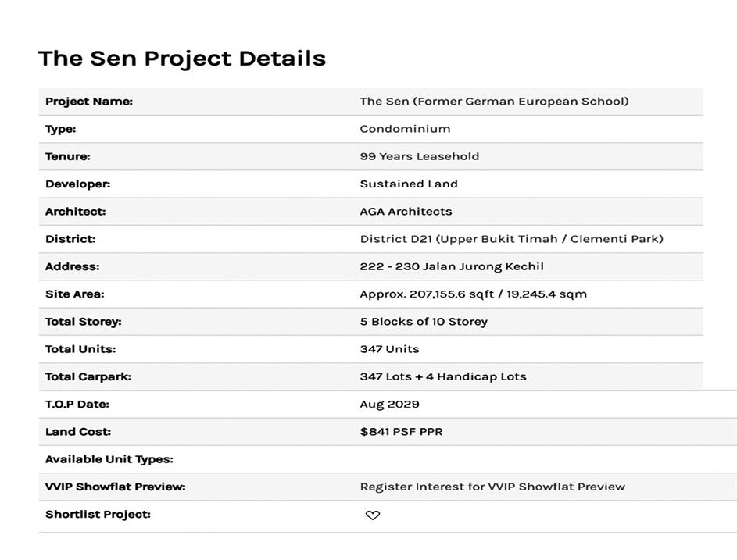Viewport: 737px width, 560px height.
Task: Click the site area sqft value
Action: (418, 294)
